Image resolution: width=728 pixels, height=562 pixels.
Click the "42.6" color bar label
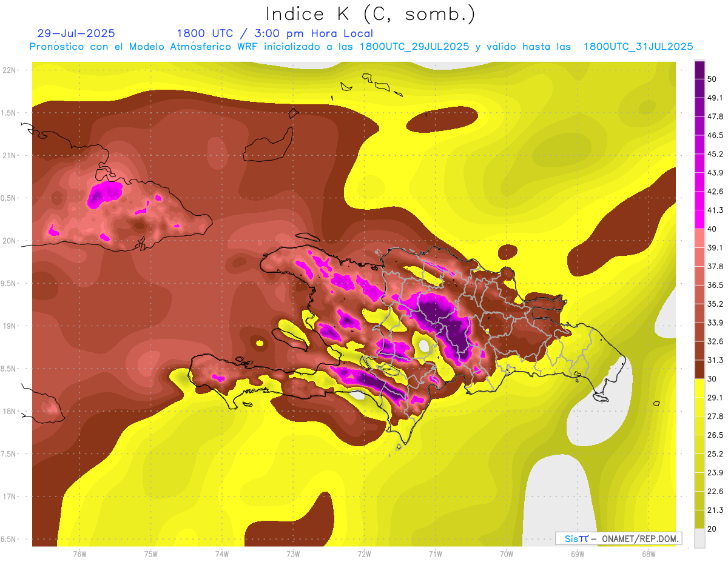(x=716, y=192)
